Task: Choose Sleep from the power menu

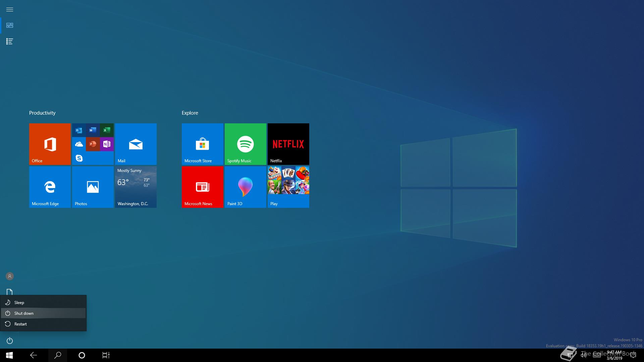Action: [x=43, y=302]
